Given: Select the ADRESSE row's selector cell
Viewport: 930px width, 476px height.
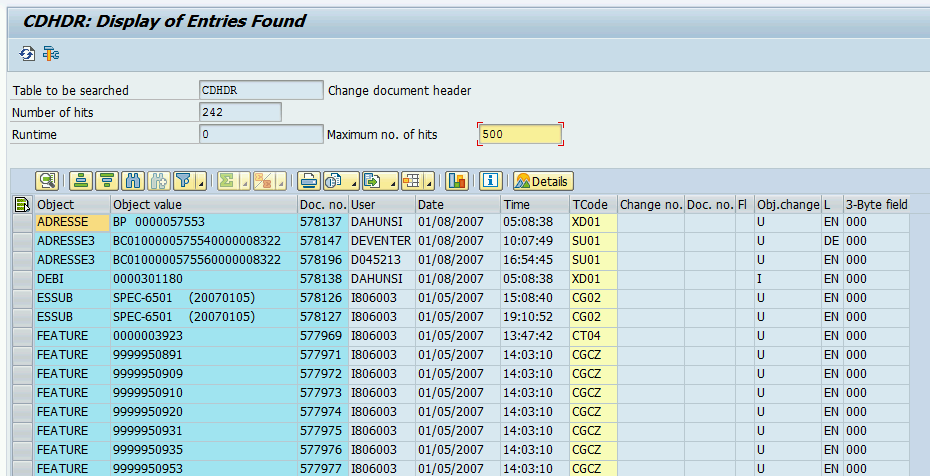Looking at the screenshot, I should [x=22, y=222].
